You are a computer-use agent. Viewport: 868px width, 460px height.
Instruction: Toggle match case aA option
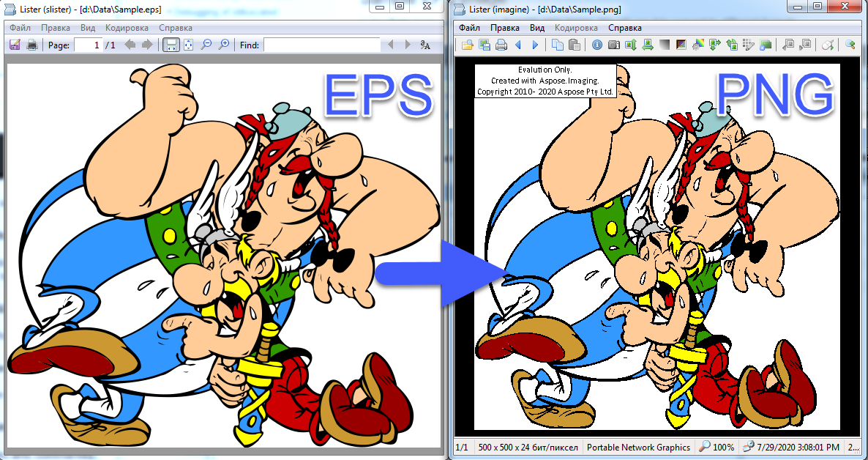tap(425, 45)
